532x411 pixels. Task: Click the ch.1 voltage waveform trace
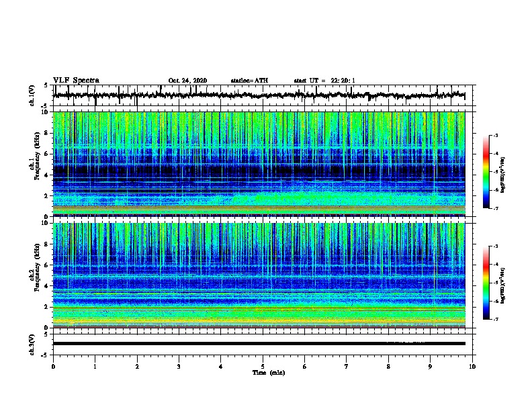click(259, 95)
